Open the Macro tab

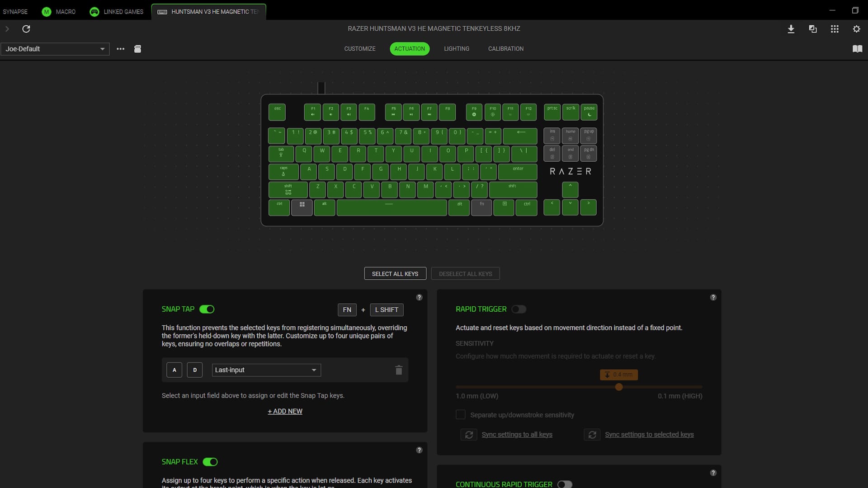(x=59, y=12)
